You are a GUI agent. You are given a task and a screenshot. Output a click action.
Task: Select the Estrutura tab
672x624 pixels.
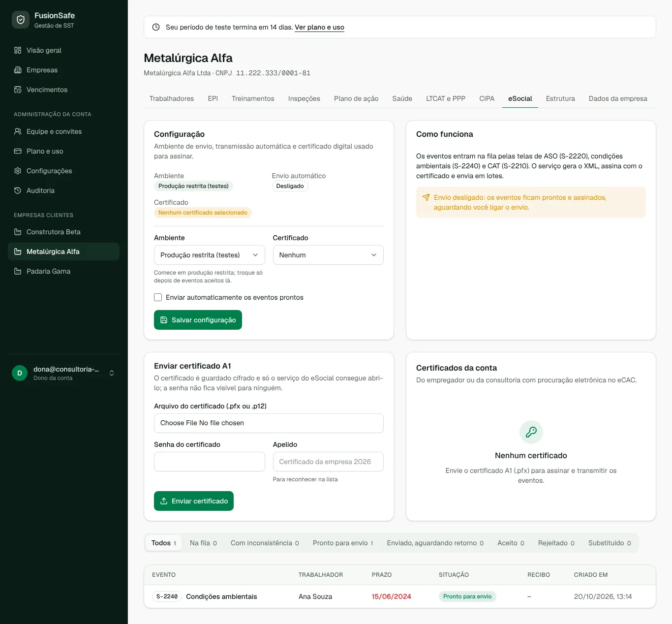pyautogui.click(x=560, y=98)
